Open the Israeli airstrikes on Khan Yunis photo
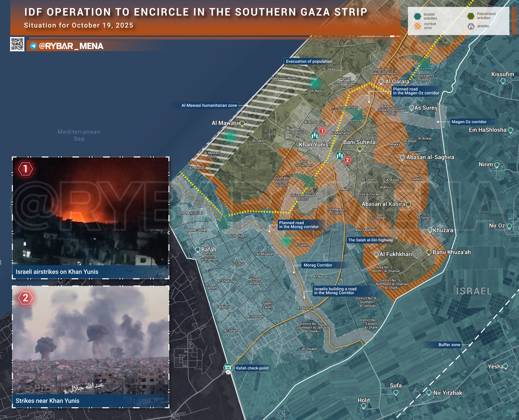Image resolution: width=519 pixels, height=420 pixels. (x=90, y=213)
